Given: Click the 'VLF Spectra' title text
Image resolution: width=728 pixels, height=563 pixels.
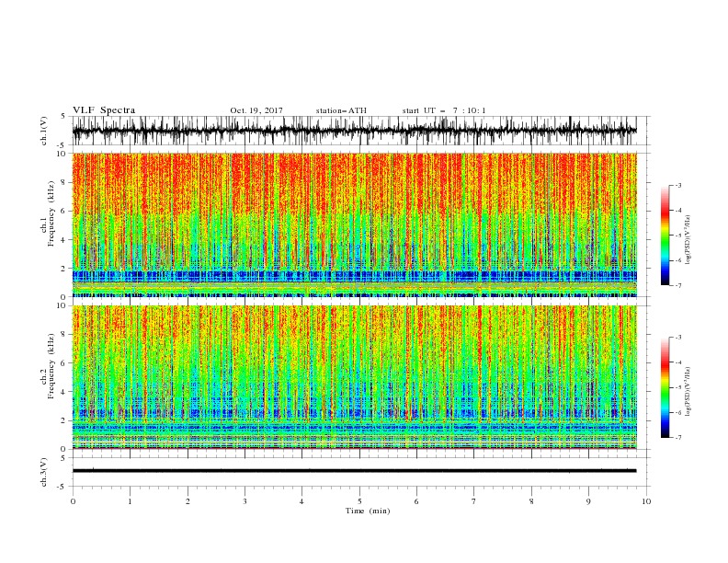Looking at the screenshot, I should 104,110.
